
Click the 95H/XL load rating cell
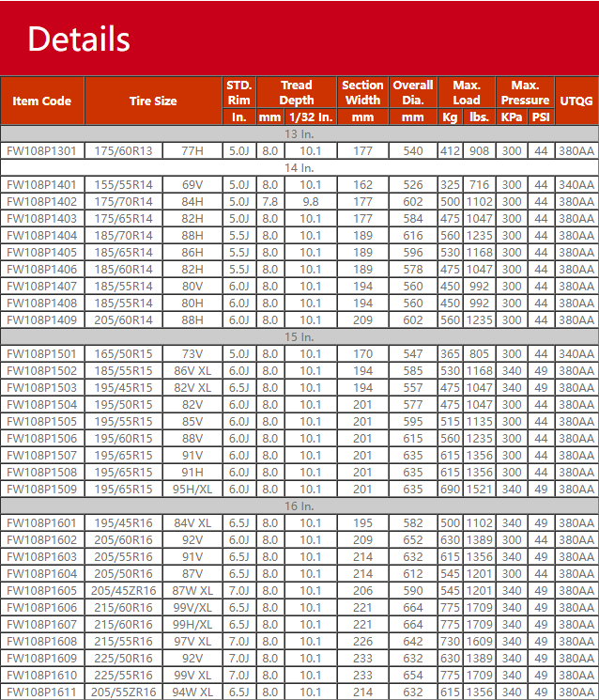[192, 489]
